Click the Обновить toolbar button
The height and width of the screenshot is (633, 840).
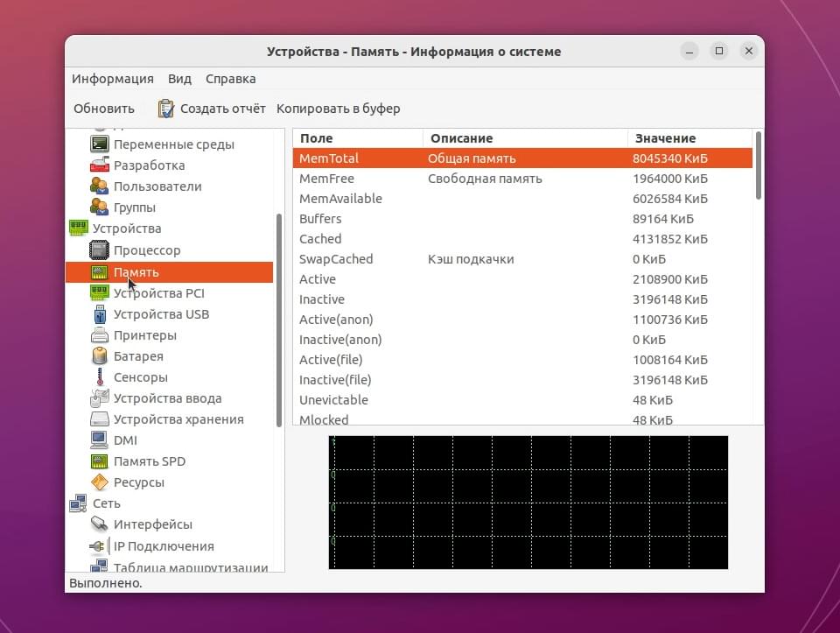[104, 109]
